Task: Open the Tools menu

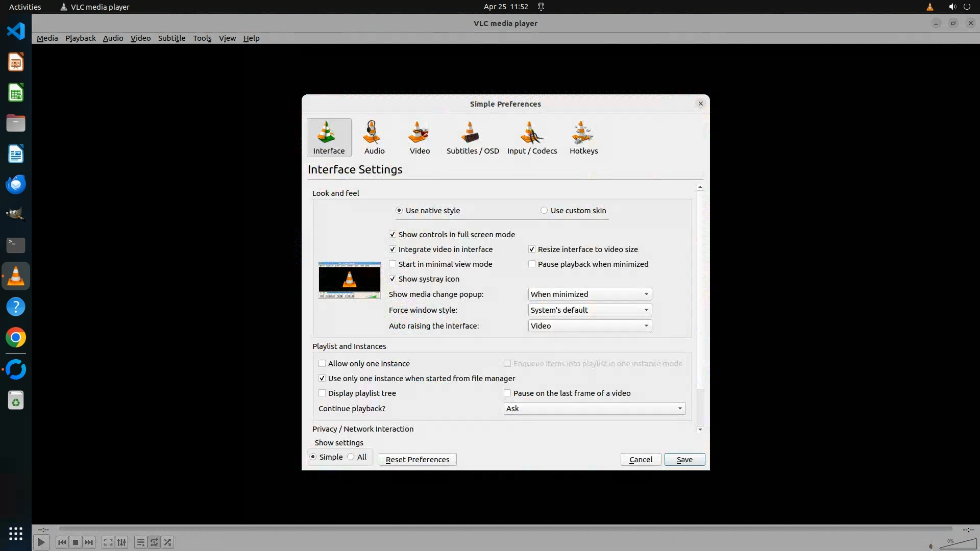Action: pyautogui.click(x=202, y=38)
